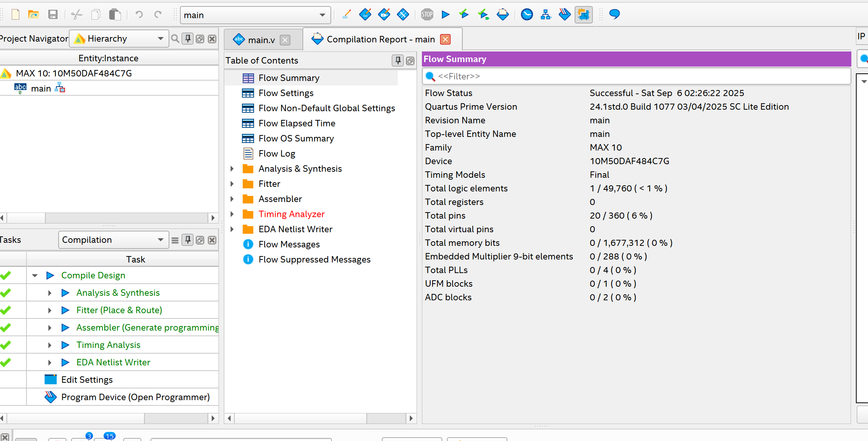The width and height of the screenshot is (868, 441).
Task: Click the Undo arrow icon
Action: (x=139, y=15)
